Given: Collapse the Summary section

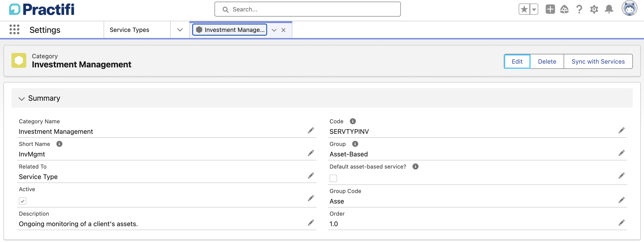Looking at the screenshot, I should pyautogui.click(x=22, y=98).
